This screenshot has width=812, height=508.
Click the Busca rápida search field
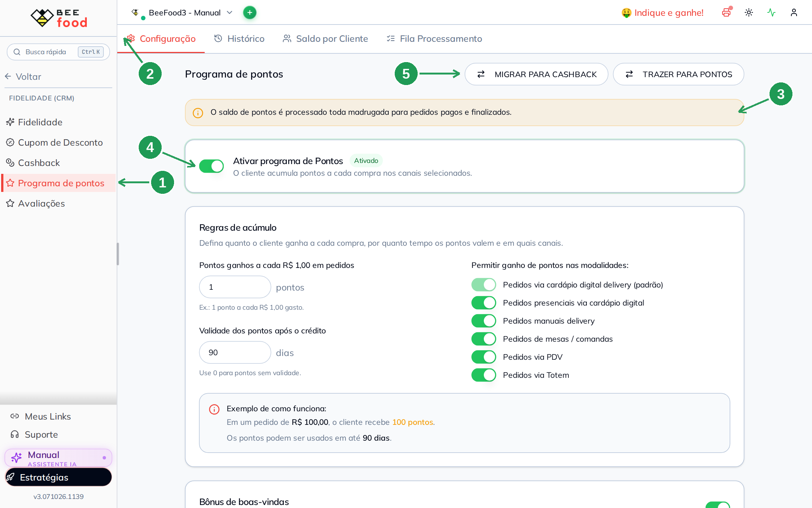pos(58,52)
